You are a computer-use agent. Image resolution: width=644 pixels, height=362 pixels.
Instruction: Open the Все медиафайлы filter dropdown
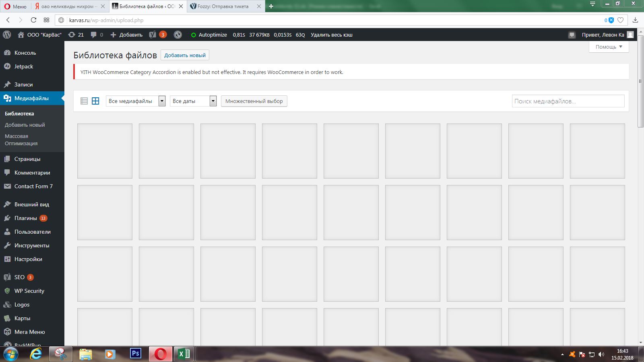(x=136, y=101)
